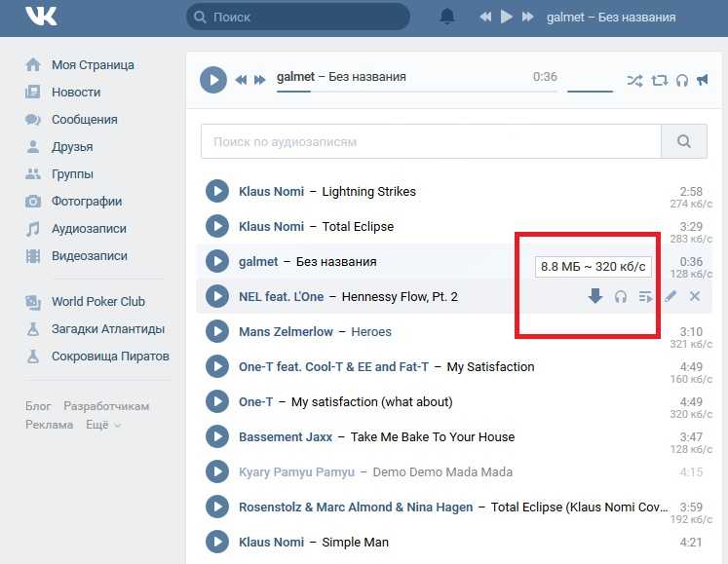
Task: Click artist link 'NEL feat. L'One'
Action: (282, 297)
